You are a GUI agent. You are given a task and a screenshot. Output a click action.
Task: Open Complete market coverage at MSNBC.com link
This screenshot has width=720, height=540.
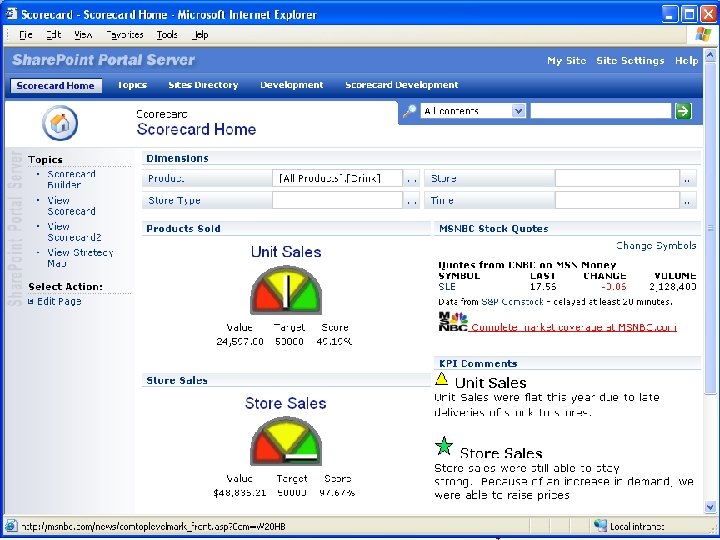click(x=574, y=327)
